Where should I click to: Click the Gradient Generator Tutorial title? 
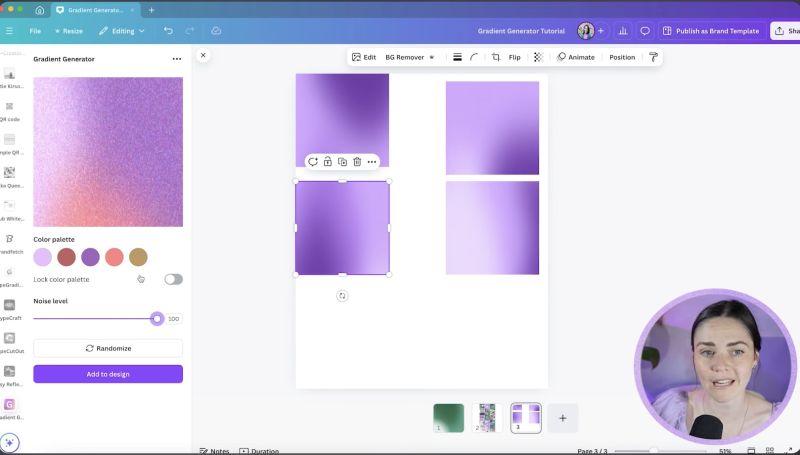tap(521, 31)
